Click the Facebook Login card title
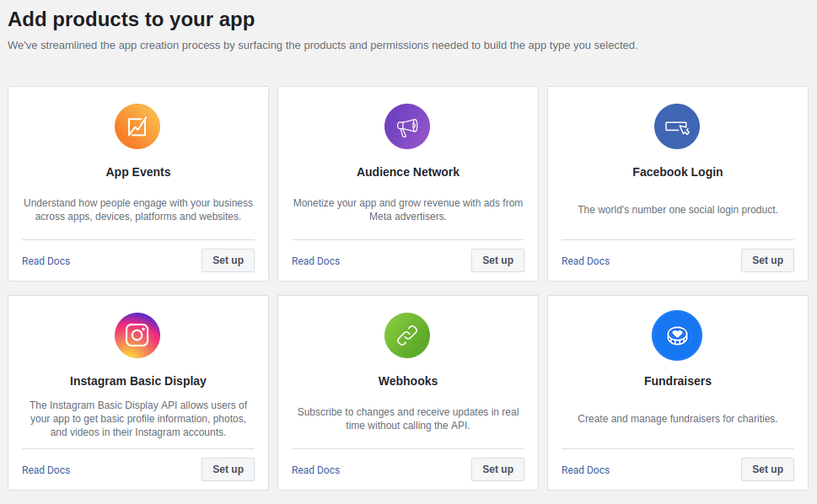This screenshot has height=504, width=817. tap(677, 172)
